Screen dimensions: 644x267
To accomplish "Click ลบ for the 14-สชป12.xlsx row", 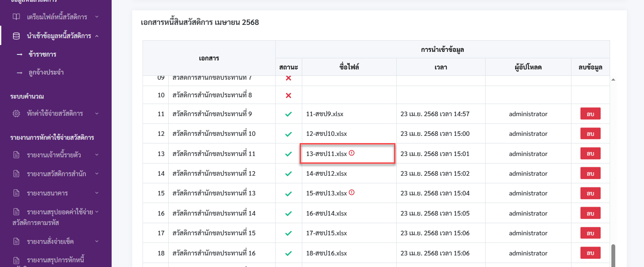I will [590, 173].
